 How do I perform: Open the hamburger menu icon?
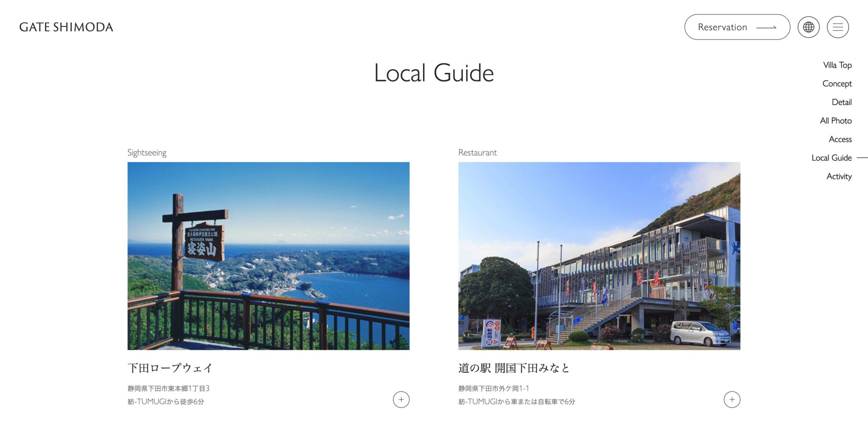[838, 27]
